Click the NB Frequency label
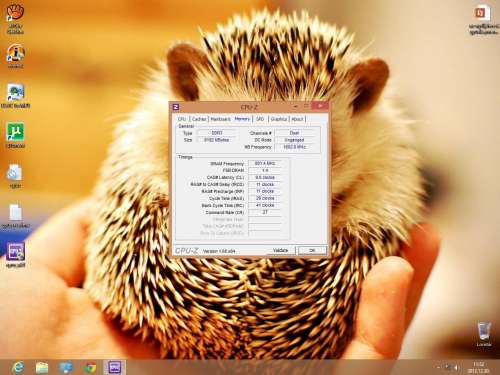The height and width of the screenshot is (375, 500). 258,147
